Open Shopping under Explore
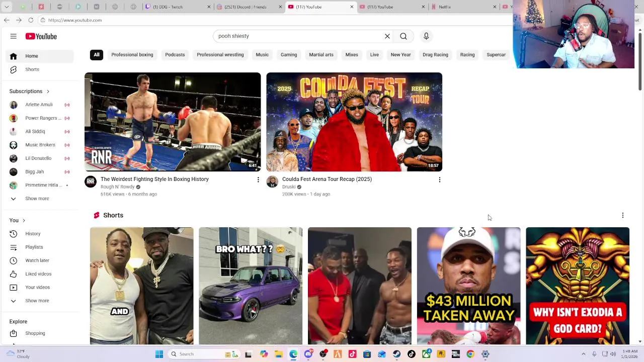 point(39,333)
